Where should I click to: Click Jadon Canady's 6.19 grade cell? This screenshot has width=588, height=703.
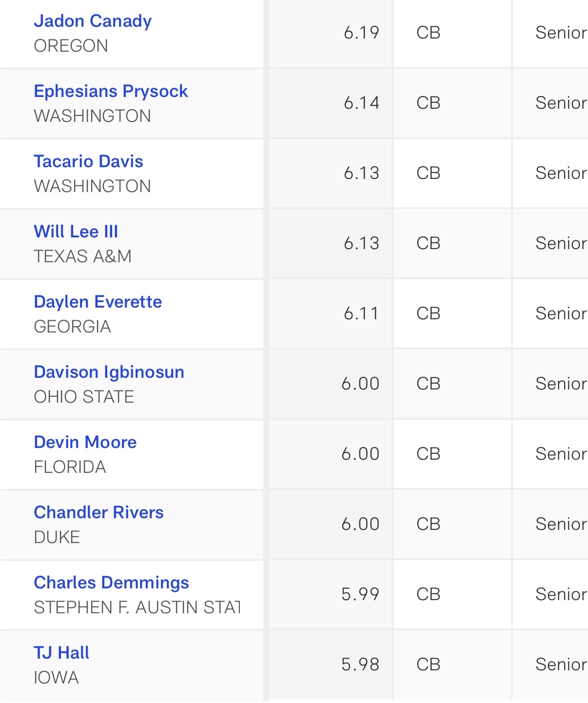361,33
